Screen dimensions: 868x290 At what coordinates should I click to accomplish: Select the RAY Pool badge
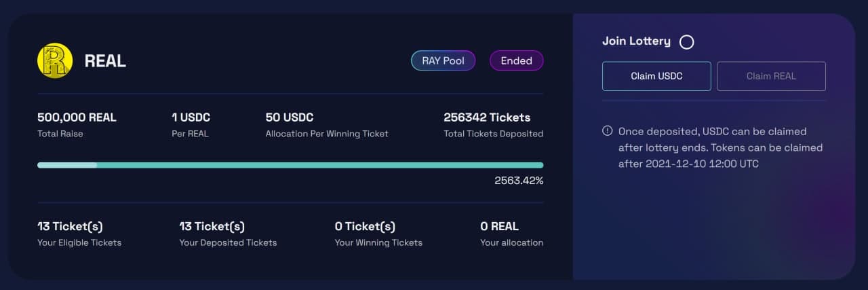[443, 60]
